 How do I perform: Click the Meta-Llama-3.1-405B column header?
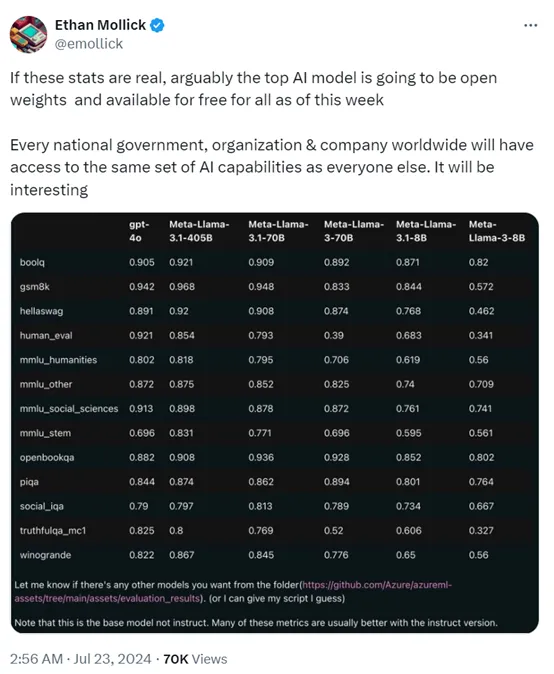coord(199,231)
